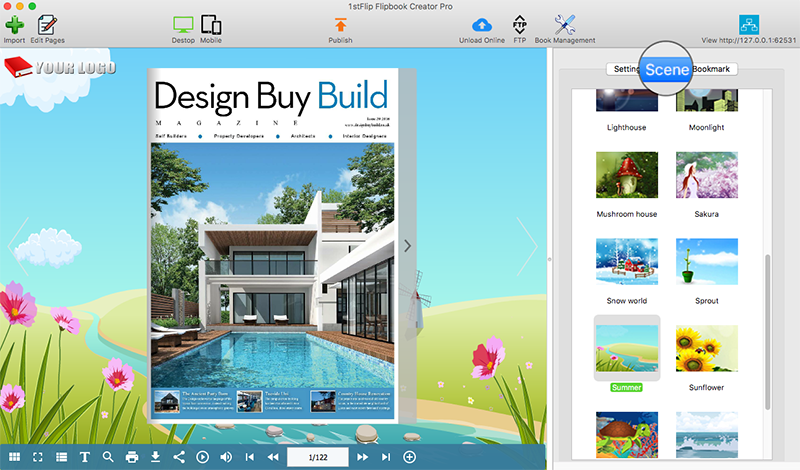This screenshot has width=800, height=470.
Task: Switch to the Bookmark tab
Action: 712,69
